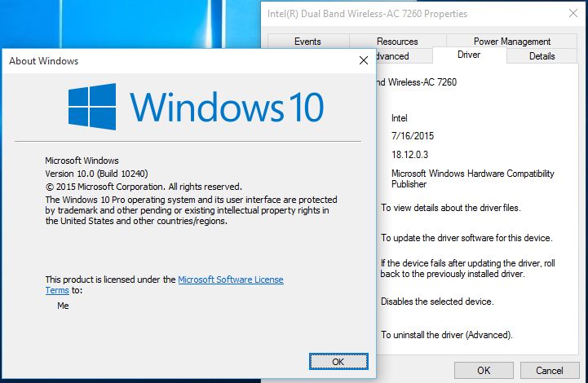Switch to the Resources tab

click(397, 42)
